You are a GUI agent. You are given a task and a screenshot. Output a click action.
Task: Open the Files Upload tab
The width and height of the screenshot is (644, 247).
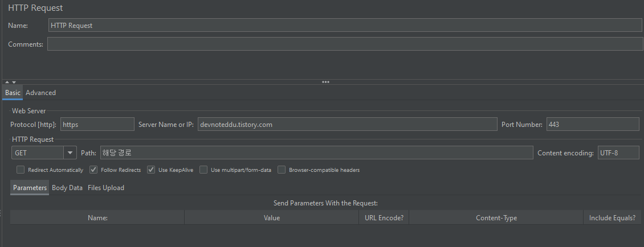[x=106, y=187]
